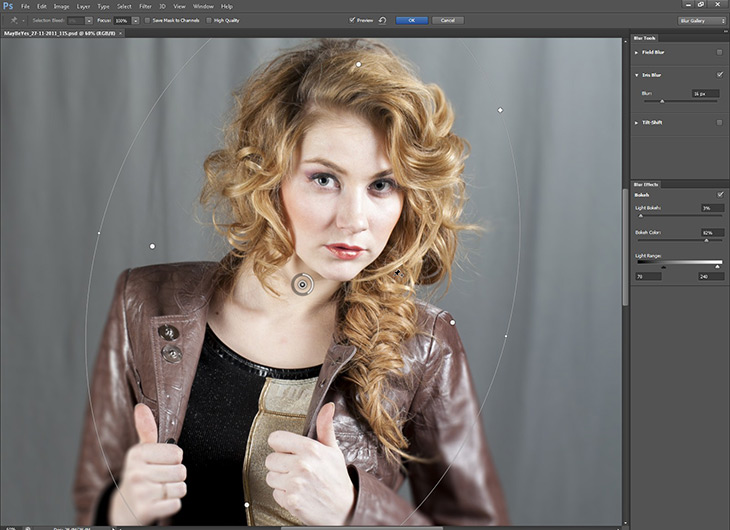Select the Blur Effects panel tab

click(x=646, y=185)
